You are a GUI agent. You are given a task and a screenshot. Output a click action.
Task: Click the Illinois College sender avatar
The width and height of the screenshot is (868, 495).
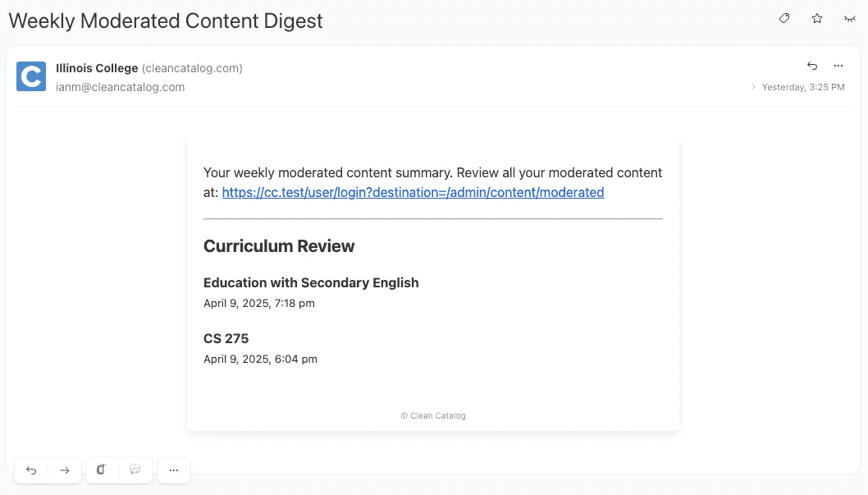(x=31, y=76)
